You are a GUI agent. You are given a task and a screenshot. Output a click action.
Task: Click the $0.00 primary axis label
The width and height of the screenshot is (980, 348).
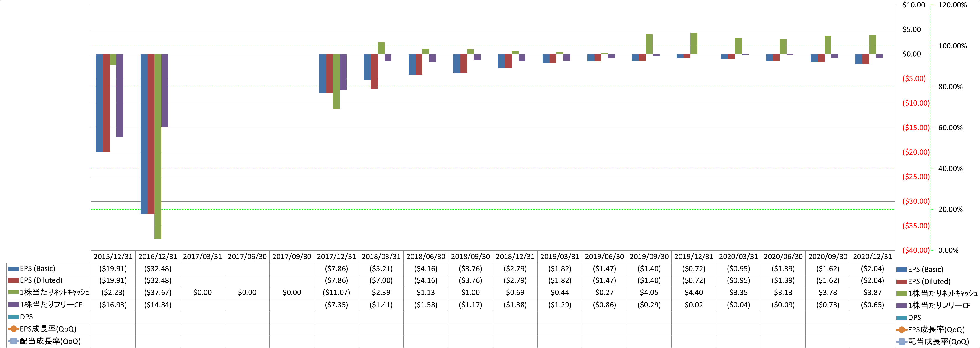(912, 54)
